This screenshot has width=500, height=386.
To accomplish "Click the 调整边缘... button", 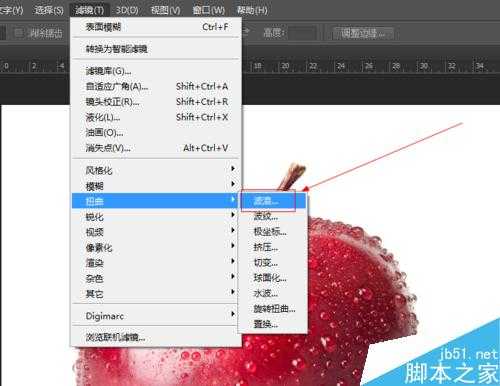I will 363,33.
